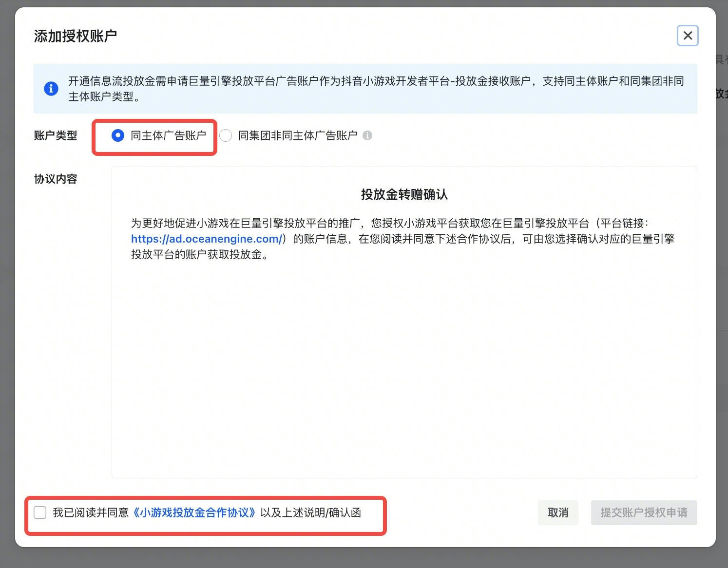Tick the 我已阅读并同意 agreement checkbox
The width and height of the screenshot is (728, 568).
40,512
